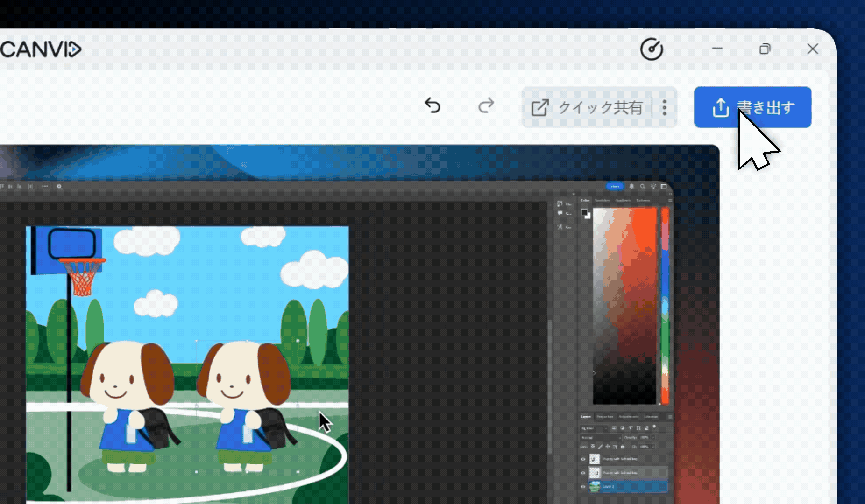Hide the top Puppy with School bag layer
This screenshot has height=504, width=865.
click(x=583, y=459)
